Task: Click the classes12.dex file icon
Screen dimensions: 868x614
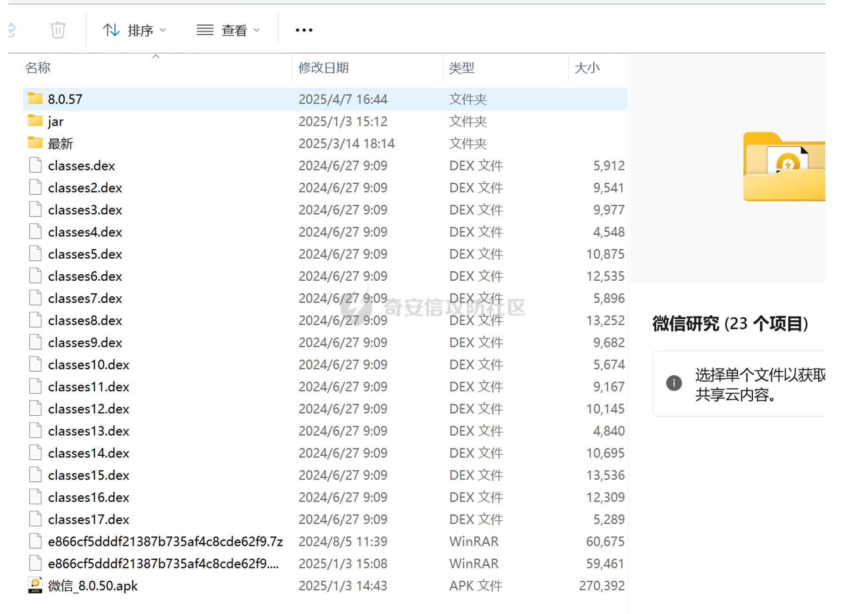Action: 35,408
